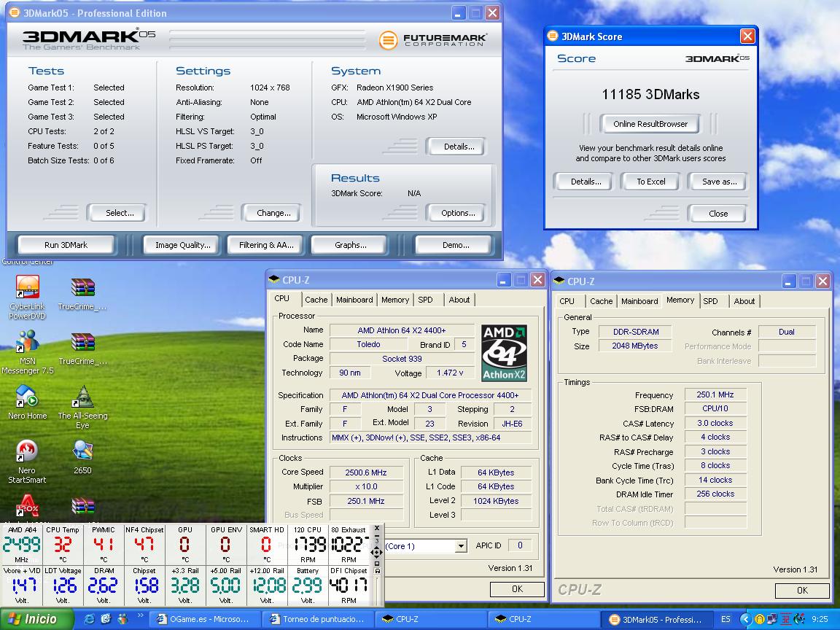Export the score with To Excel button

pyautogui.click(x=650, y=182)
